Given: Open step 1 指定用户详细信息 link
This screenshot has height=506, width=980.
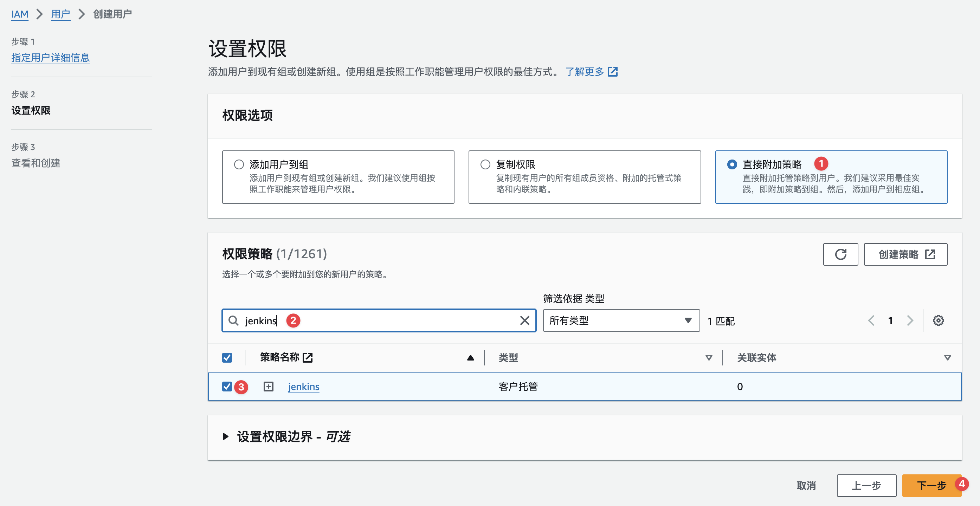Looking at the screenshot, I should (x=50, y=57).
